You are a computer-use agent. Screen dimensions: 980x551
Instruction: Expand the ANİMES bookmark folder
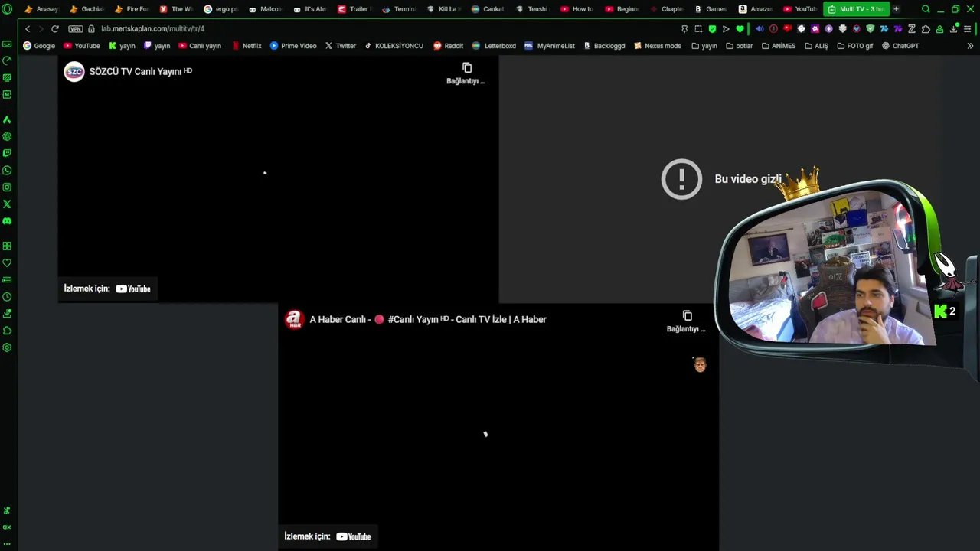(779, 46)
